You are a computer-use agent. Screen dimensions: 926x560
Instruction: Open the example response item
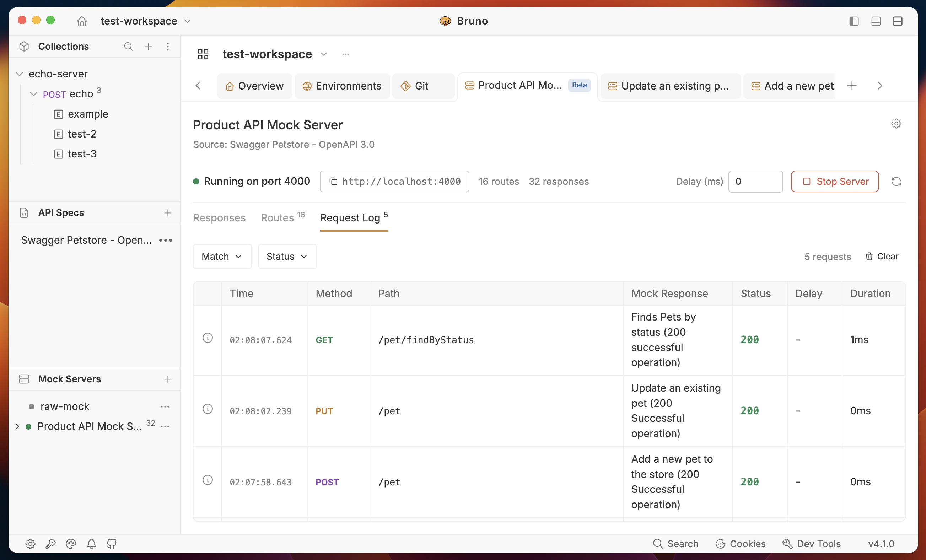(x=88, y=114)
